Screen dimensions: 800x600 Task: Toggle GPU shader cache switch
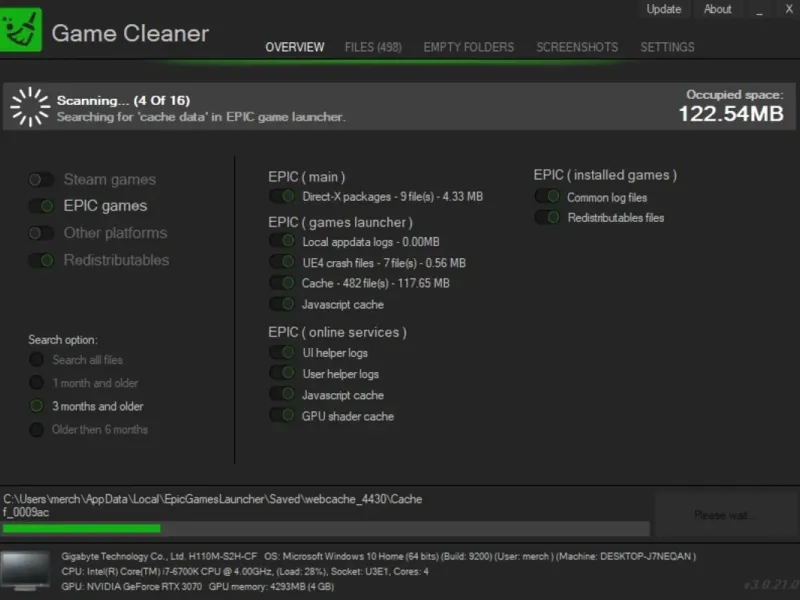[x=282, y=415]
